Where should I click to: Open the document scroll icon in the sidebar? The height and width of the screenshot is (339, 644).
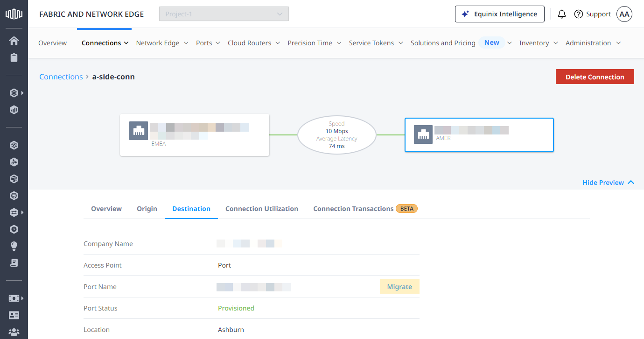point(14,263)
